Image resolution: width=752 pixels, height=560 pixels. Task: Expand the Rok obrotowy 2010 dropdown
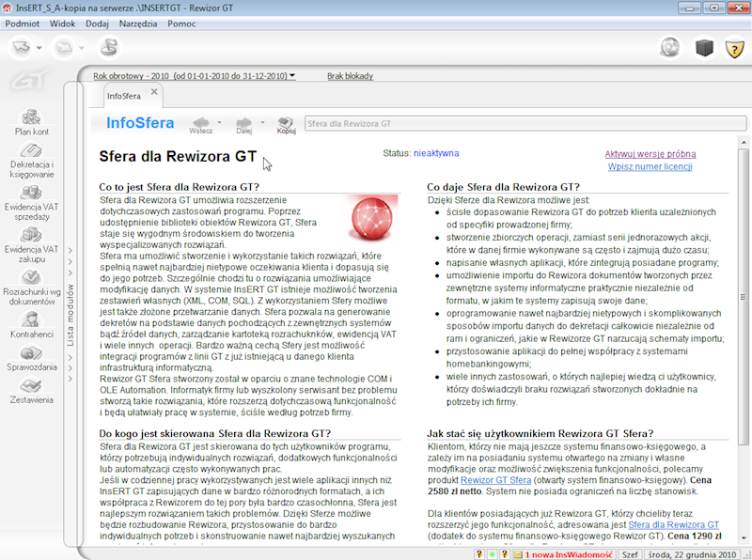click(292, 76)
